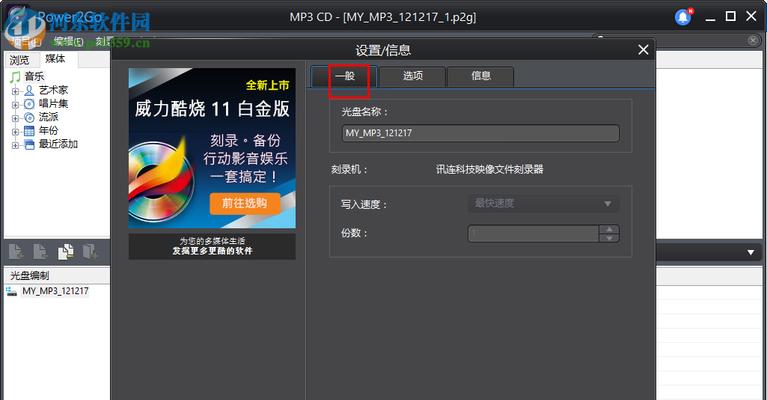Open the 编辑(E) menu
Image resolution: width=767 pixels, height=400 pixels.
click(68, 42)
